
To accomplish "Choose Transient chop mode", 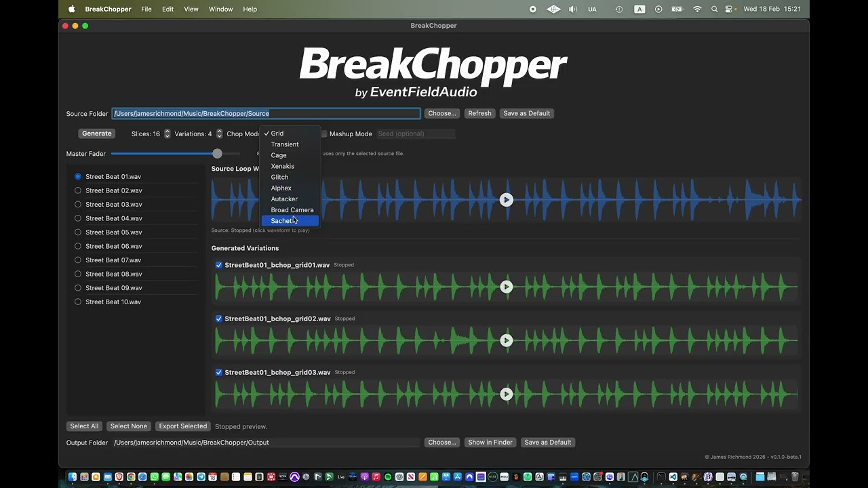I will (290, 144).
